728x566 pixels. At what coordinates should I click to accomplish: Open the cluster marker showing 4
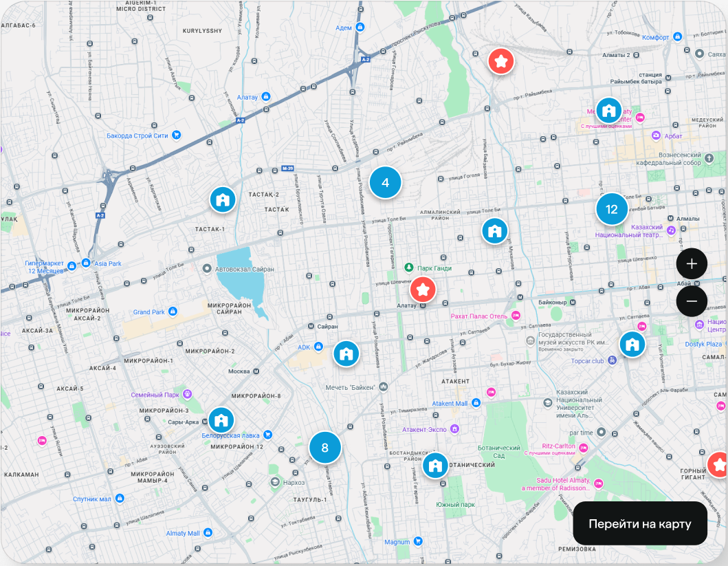point(385,183)
